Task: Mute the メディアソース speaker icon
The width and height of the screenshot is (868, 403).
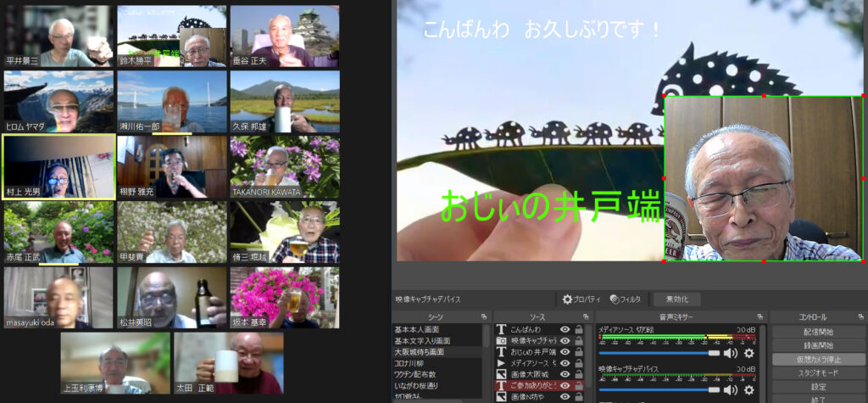Action: (730, 353)
